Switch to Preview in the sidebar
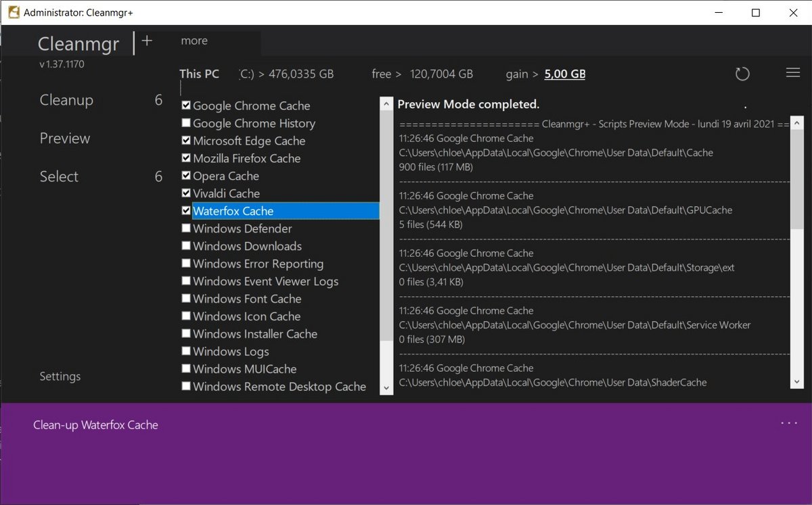 click(65, 139)
